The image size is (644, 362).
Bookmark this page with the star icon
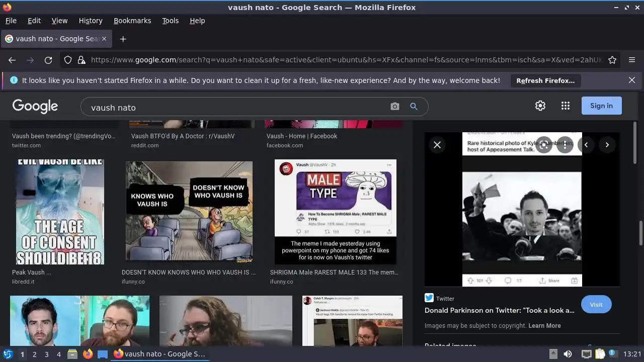click(612, 60)
